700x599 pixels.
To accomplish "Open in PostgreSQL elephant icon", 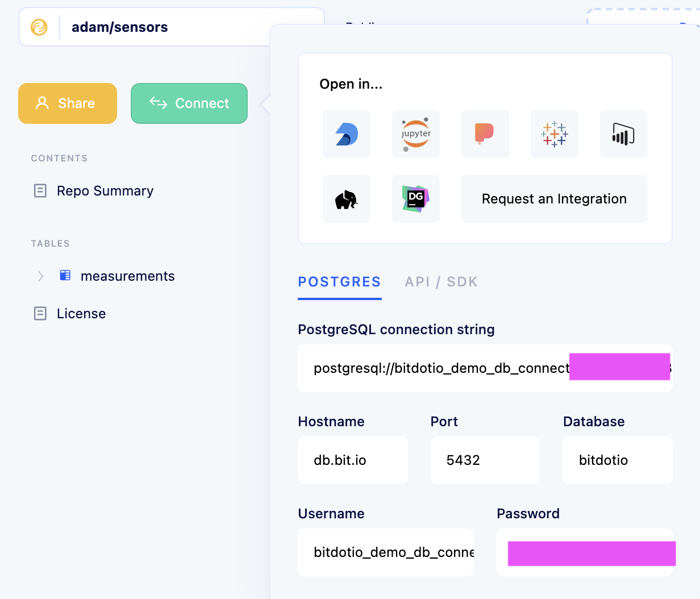I will click(347, 199).
